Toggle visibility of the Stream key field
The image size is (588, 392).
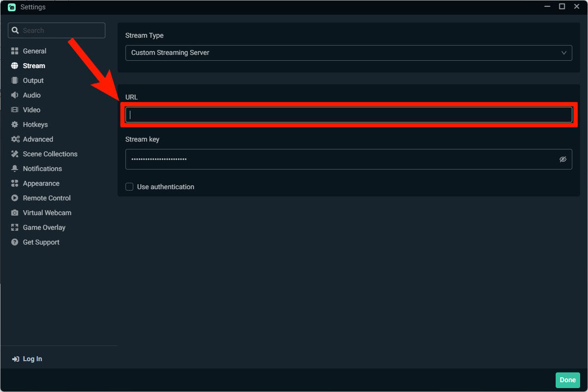563,159
